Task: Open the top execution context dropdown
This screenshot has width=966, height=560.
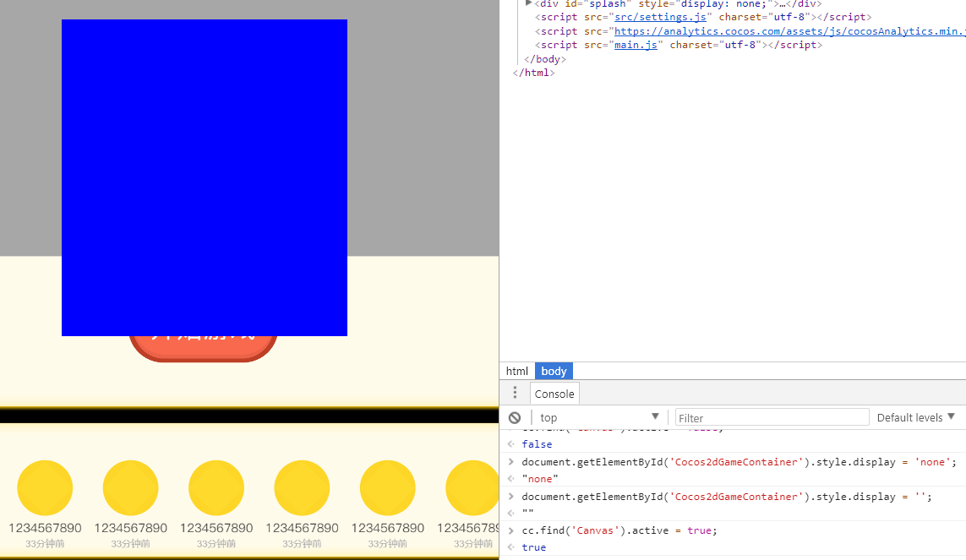Action: coord(599,417)
